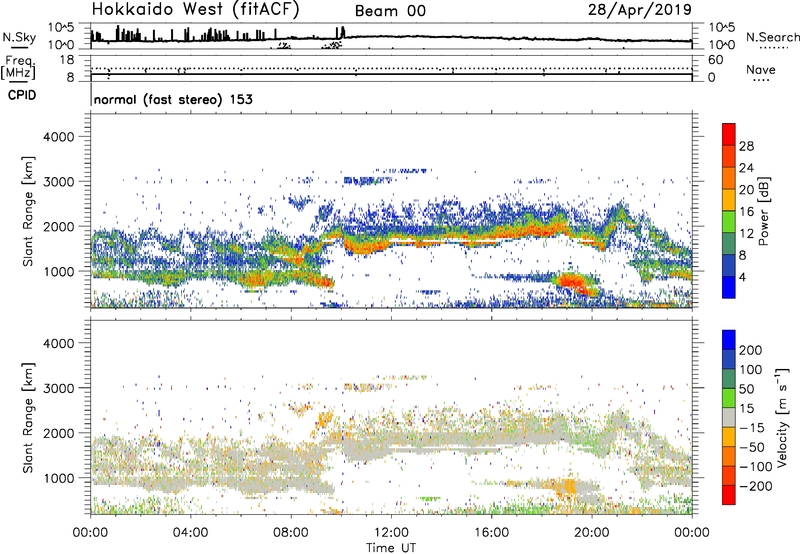Click the '1000' tick in velocity panel

[x=58, y=478]
